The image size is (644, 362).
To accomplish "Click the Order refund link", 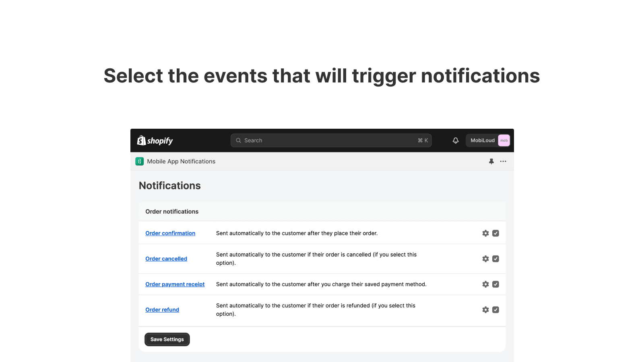I will tap(162, 310).
